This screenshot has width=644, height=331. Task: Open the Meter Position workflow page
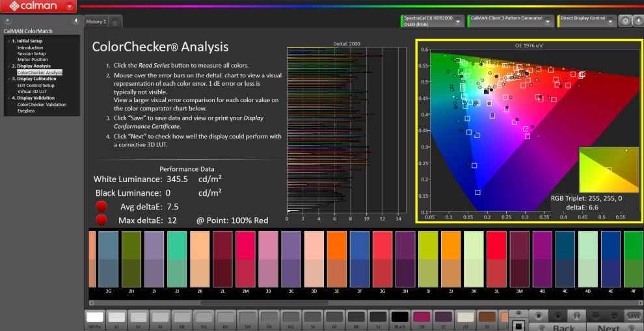pyautogui.click(x=32, y=60)
